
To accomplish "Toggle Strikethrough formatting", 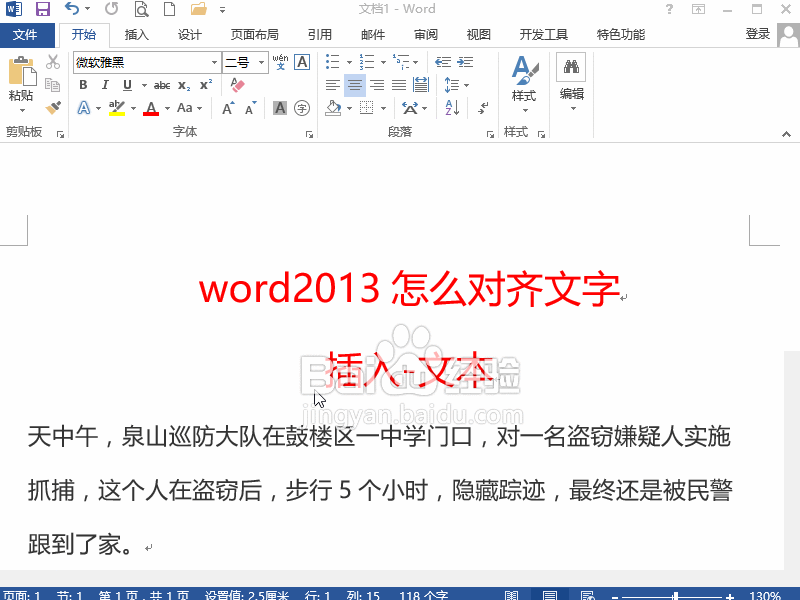I will [x=162, y=85].
